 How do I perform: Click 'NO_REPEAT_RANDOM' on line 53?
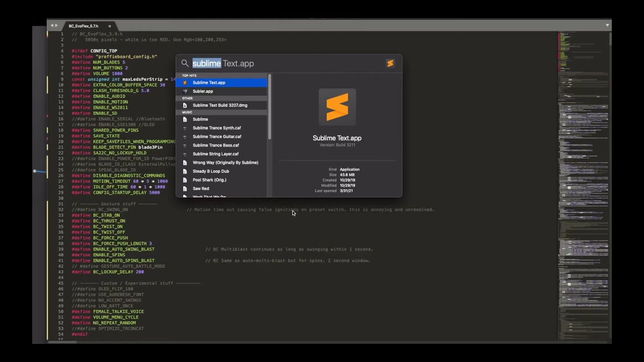tap(114, 323)
